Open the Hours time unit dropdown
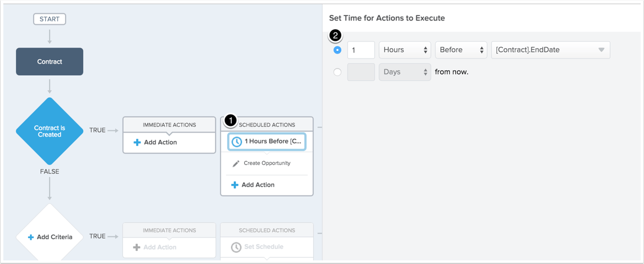644x264 pixels. (x=405, y=50)
